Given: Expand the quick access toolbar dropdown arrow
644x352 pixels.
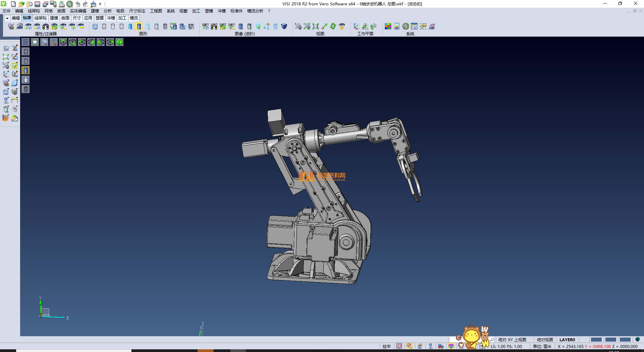Looking at the screenshot, I should 100,4.
